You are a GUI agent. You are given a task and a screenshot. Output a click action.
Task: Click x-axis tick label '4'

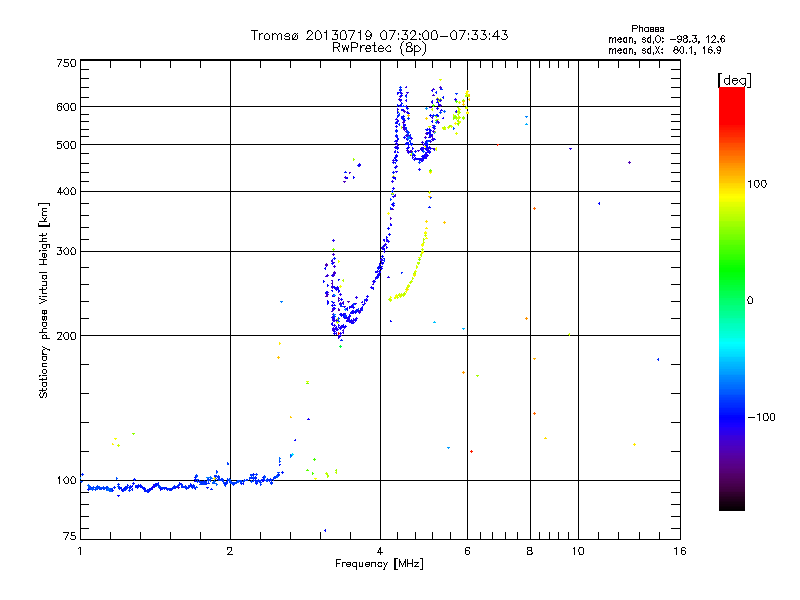click(380, 551)
